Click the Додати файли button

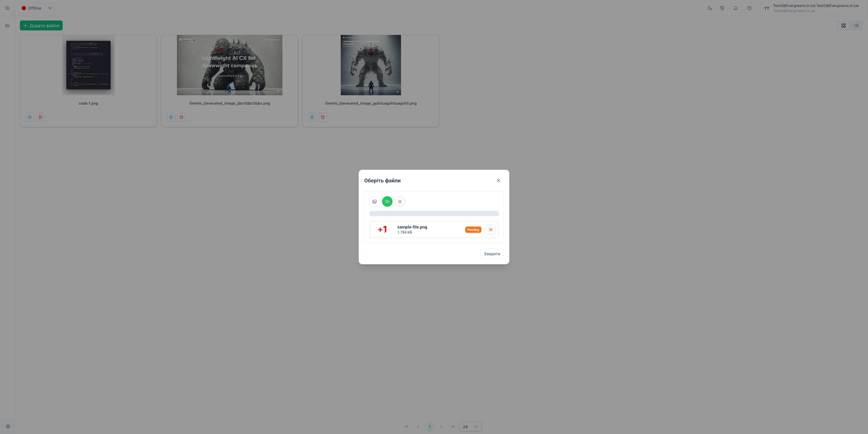[x=41, y=25]
